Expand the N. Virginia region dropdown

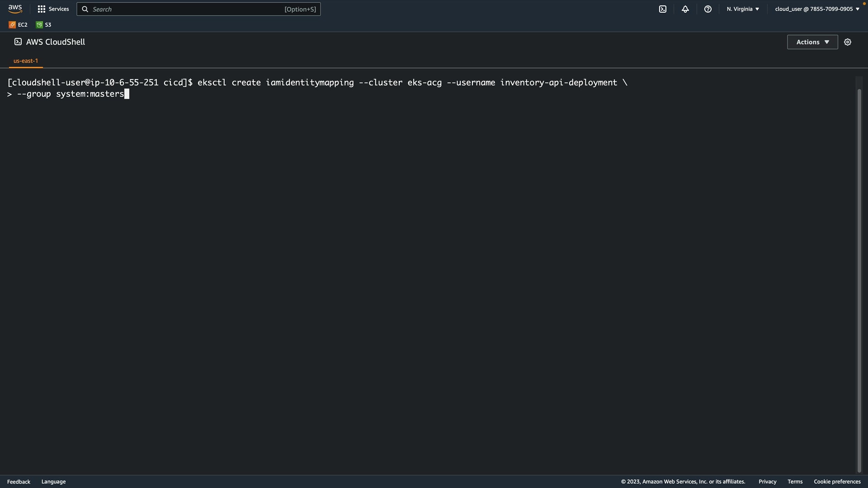[743, 9]
